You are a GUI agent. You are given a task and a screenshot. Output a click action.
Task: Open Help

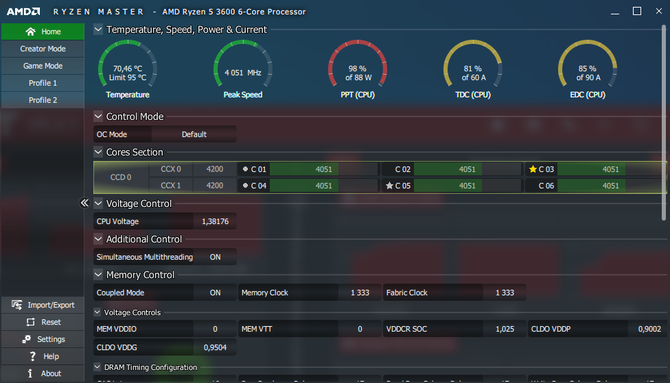coord(43,356)
